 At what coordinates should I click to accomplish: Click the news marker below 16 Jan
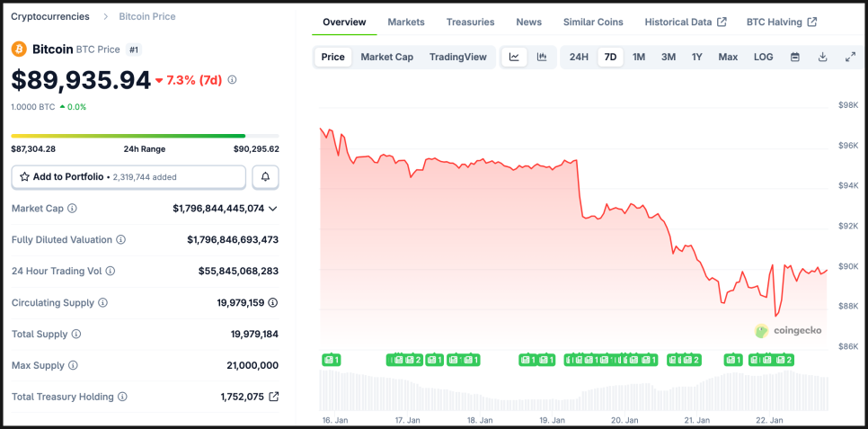[331, 360]
